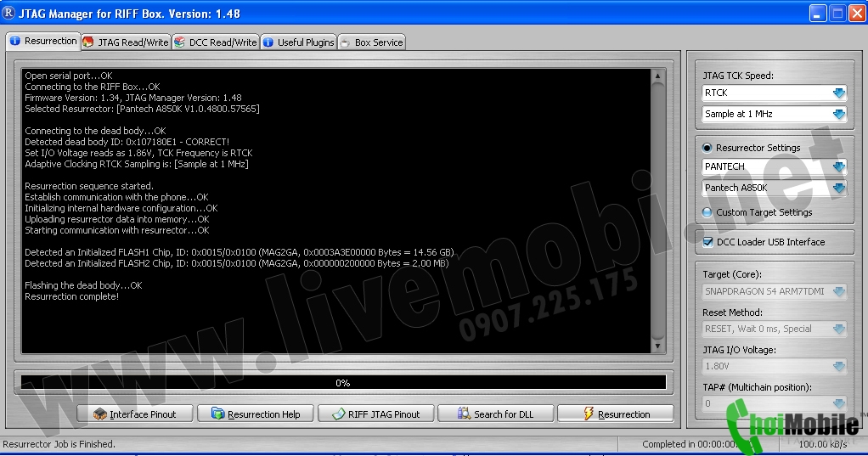The height and width of the screenshot is (456, 868).
Task: Expand the JTAG TCK Speed RTCK dropdown
Action: click(x=839, y=93)
